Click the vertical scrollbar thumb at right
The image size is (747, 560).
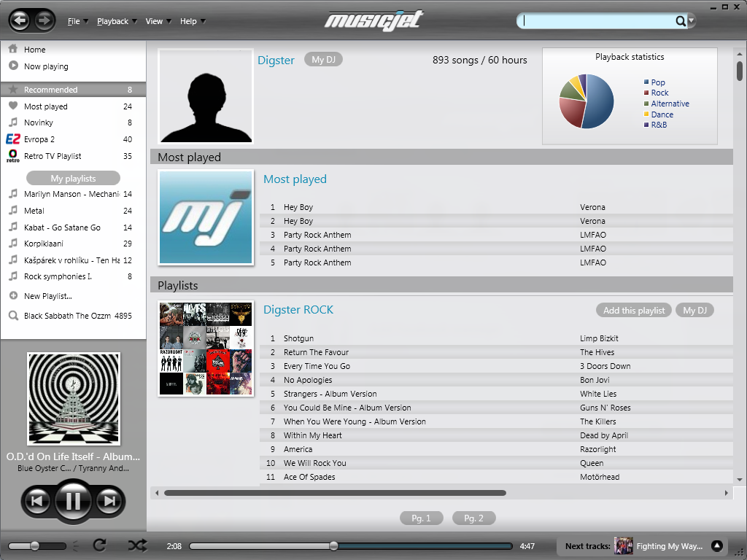[x=740, y=71]
